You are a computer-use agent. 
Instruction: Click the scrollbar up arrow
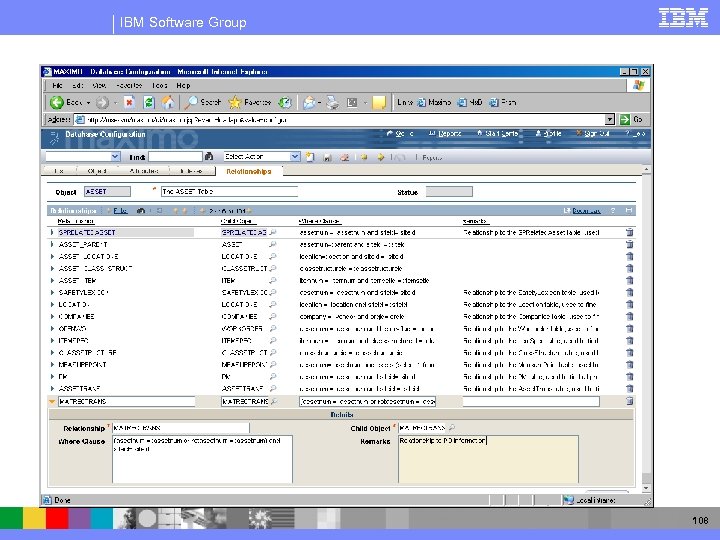(646, 169)
